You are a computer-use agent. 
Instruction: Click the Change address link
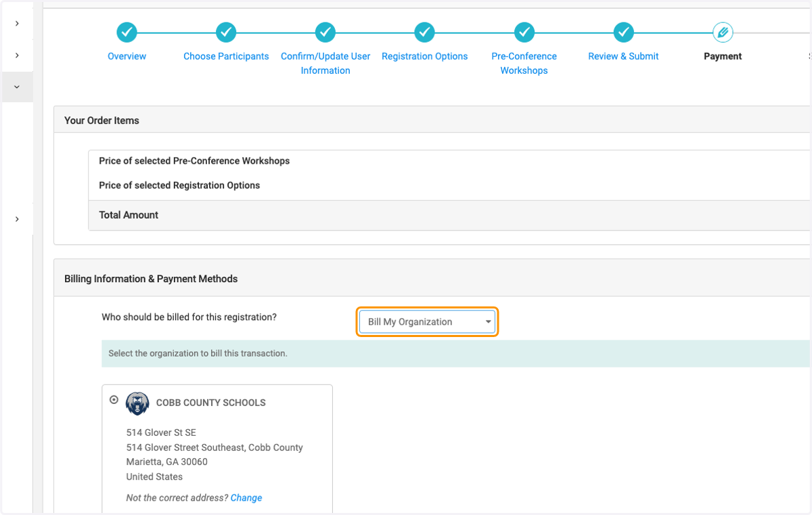[246, 497]
